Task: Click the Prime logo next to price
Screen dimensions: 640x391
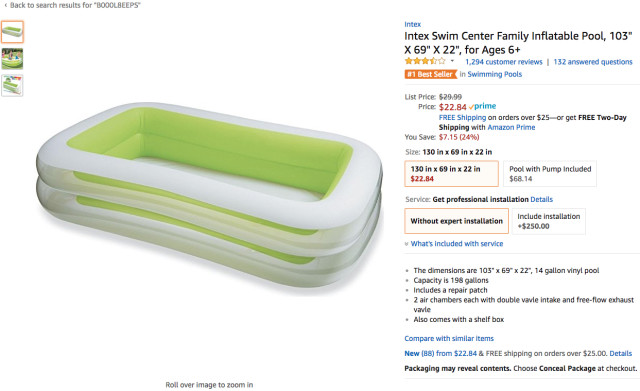Action: (482, 107)
